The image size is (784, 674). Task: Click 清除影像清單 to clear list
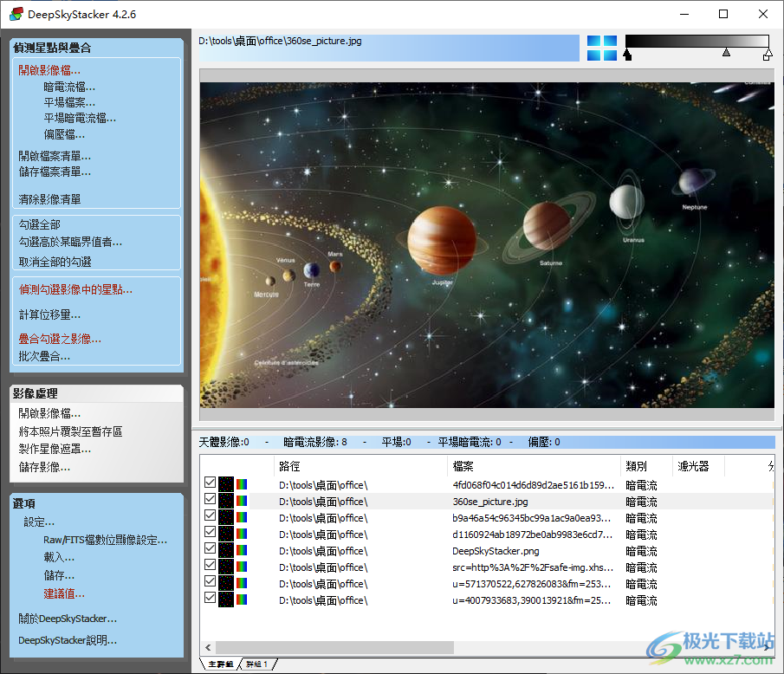click(49, 199)
